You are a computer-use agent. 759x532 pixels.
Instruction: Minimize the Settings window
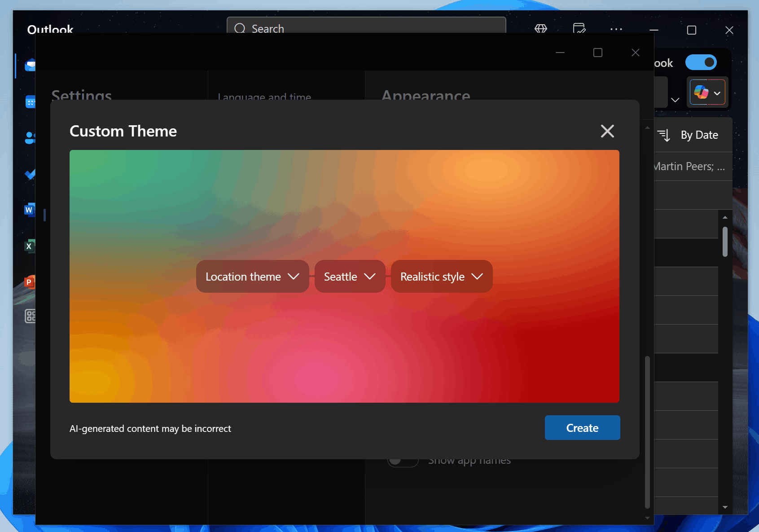point(560,53)
